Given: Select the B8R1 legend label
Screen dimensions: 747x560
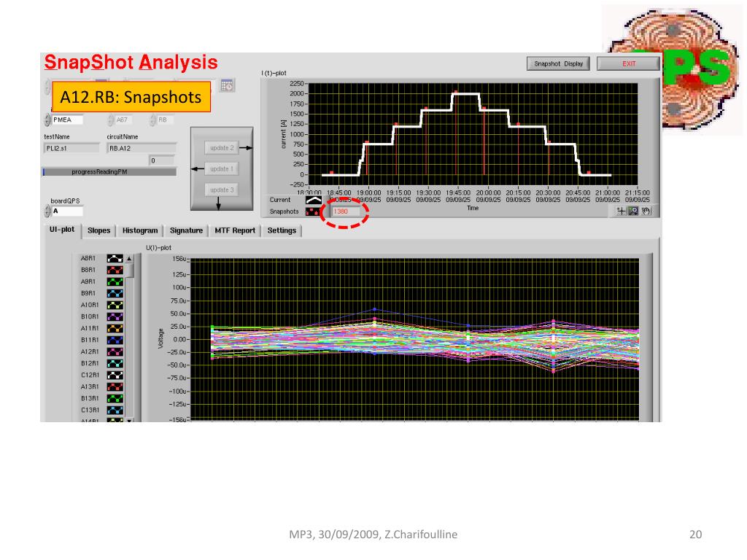Looking at the screenshot, I should (x=88, y=270).
